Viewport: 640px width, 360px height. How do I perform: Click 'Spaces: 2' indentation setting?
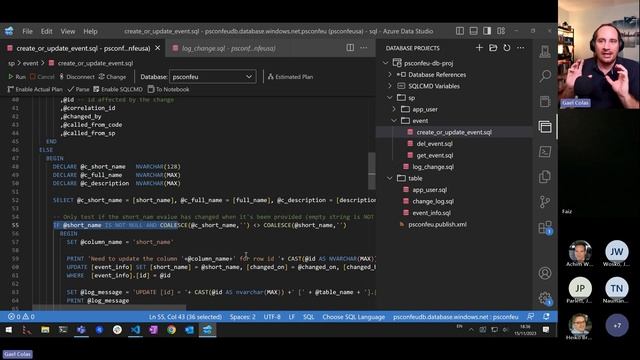pyautogui.click(x=242, y=317)
